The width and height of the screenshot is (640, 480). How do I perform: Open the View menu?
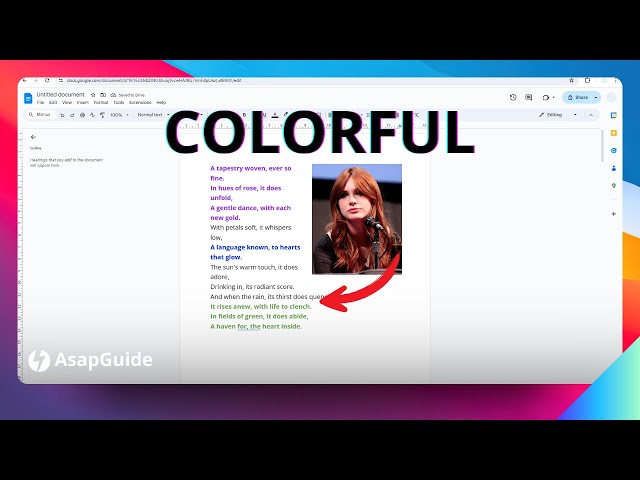click(x=67, y=102)
